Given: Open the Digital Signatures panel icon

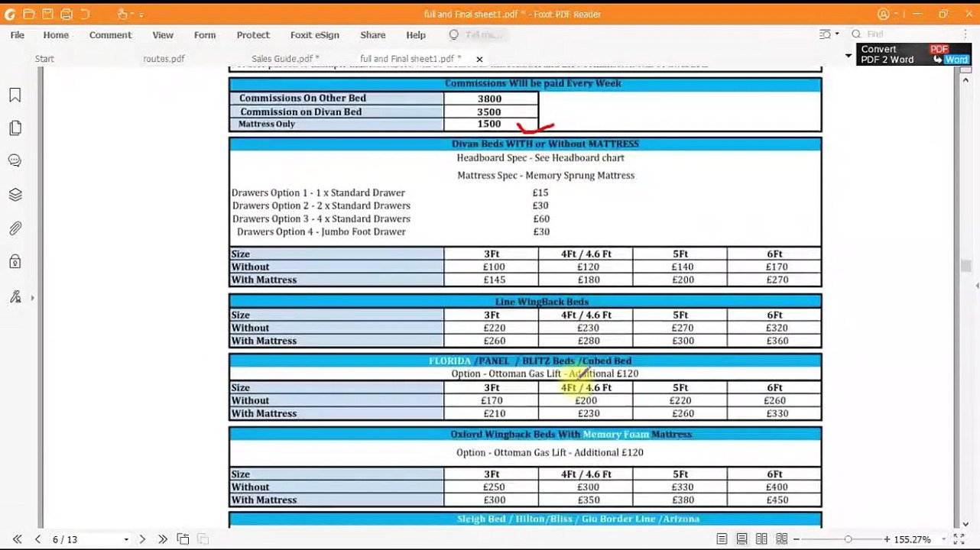Looking at the screenshot, I should click(x=15, y=297).
